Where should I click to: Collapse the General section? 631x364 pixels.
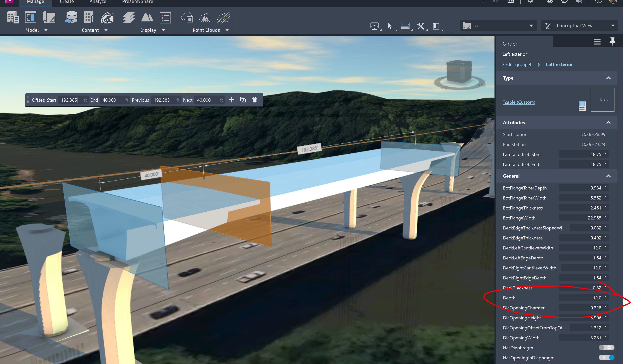608,176
